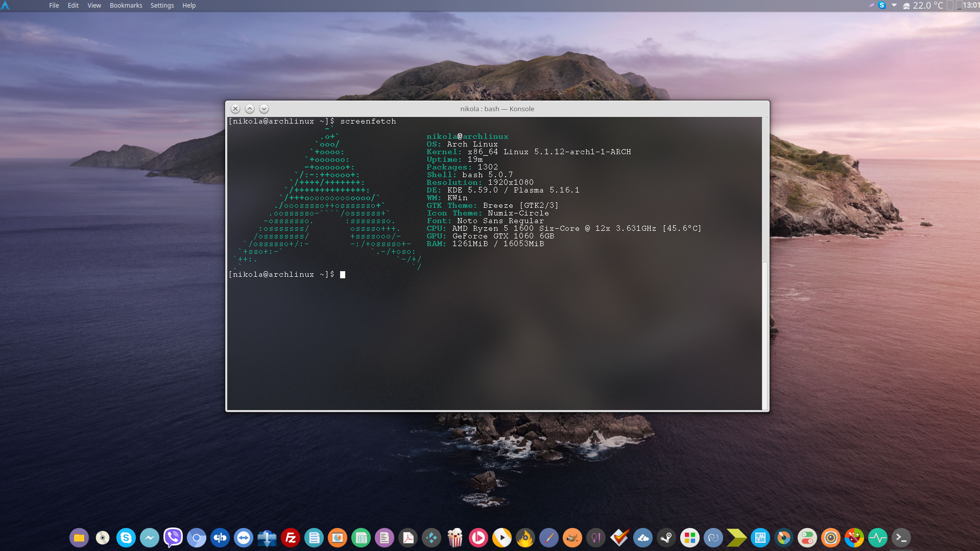The width and height of the screenshot is (980, 551).
Task: Open Messenger from the dock
Action: [150, 537]
